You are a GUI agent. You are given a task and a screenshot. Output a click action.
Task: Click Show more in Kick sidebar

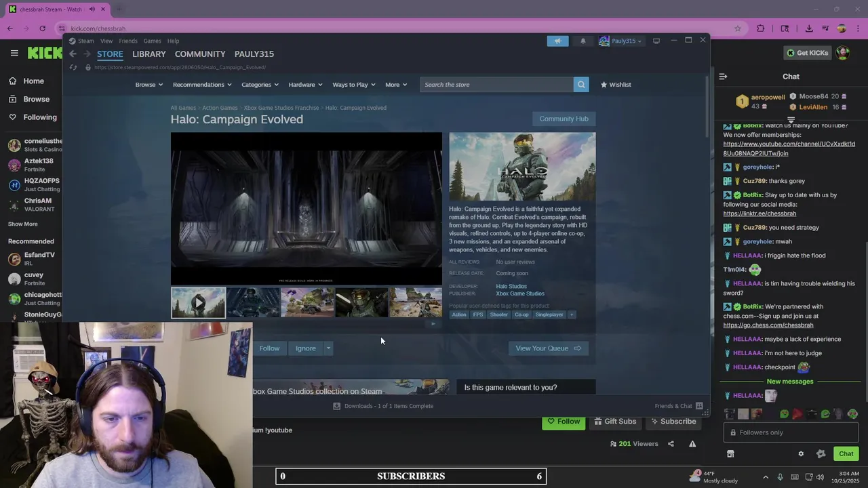pyautogui.click(x=23, y=224)
